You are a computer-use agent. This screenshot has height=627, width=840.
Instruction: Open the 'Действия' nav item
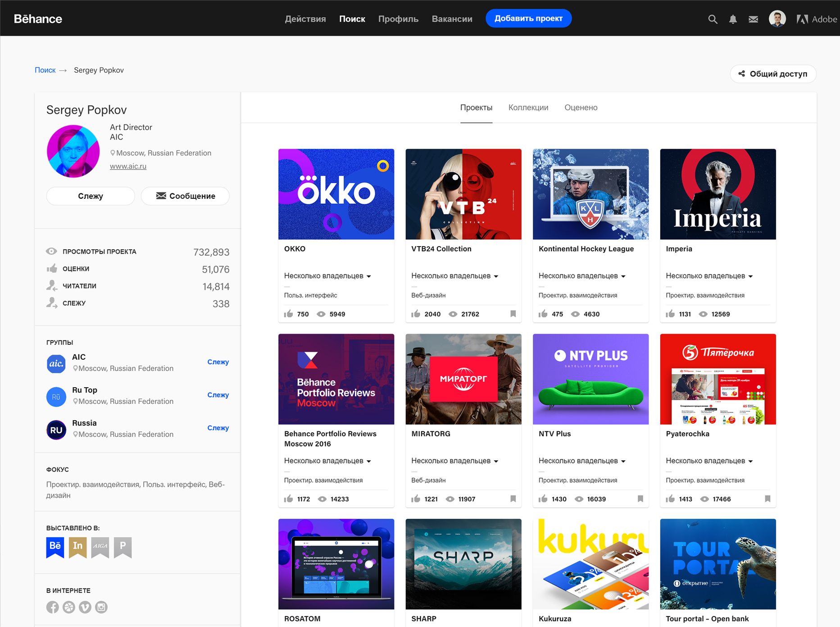pos(305,19)
